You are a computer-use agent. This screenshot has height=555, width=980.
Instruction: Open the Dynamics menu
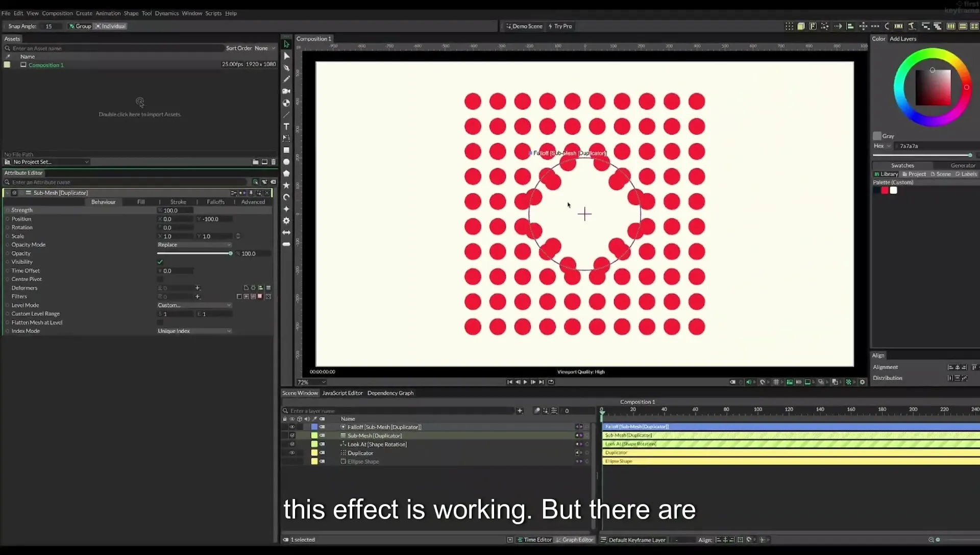point(167,13)
